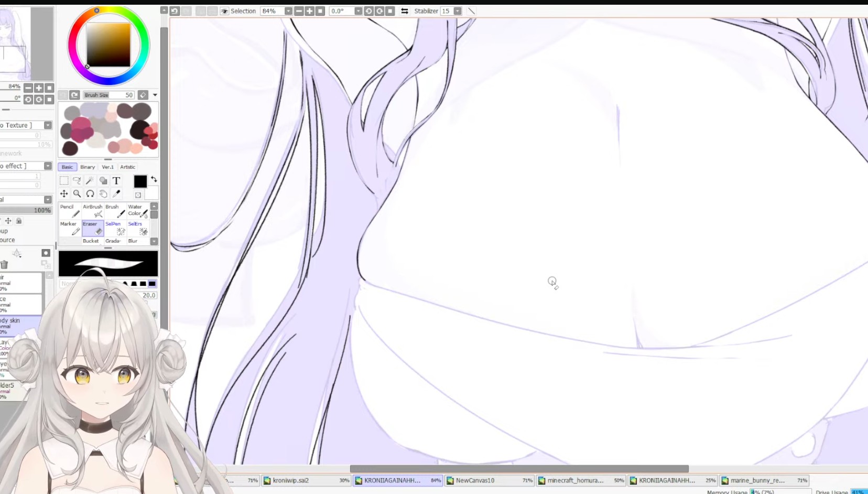
Task: Select the flat square brush tip shape
Action: [152, 284]
